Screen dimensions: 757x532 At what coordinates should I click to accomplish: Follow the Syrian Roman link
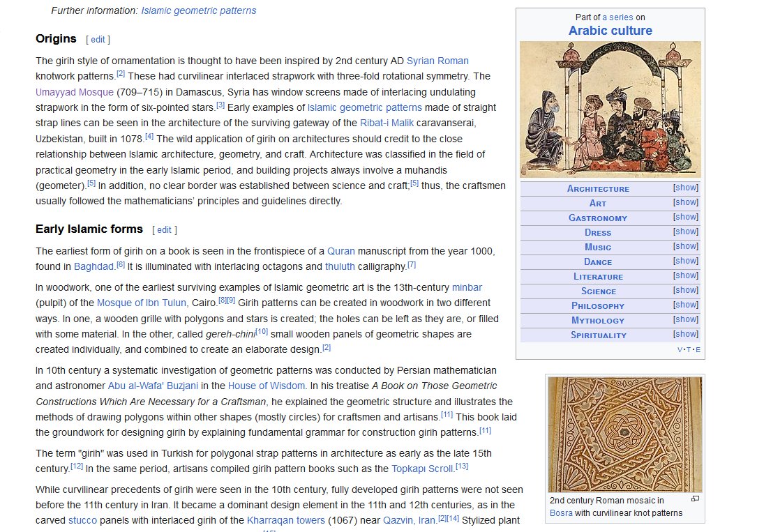437,61
